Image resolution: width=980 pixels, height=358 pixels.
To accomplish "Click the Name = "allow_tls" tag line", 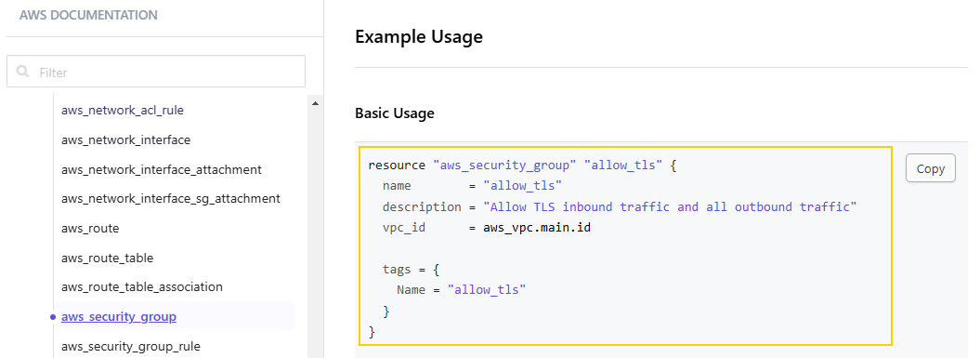I will 462,289.
